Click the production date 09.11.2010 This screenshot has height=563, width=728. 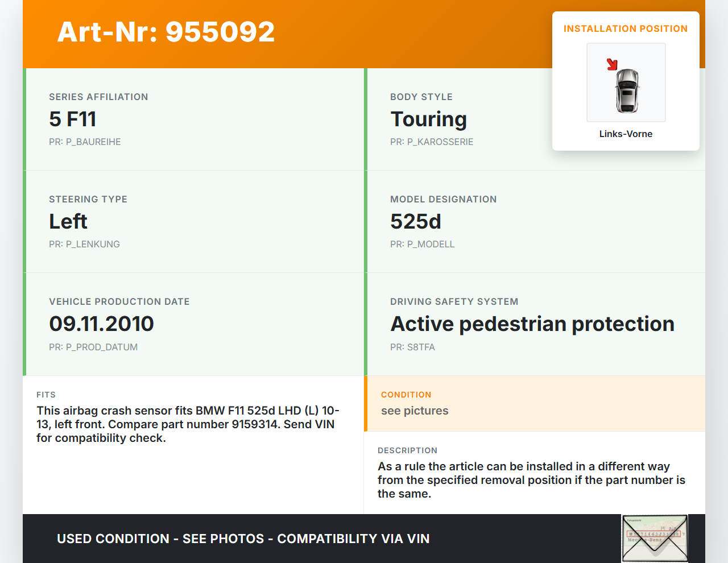101,324
